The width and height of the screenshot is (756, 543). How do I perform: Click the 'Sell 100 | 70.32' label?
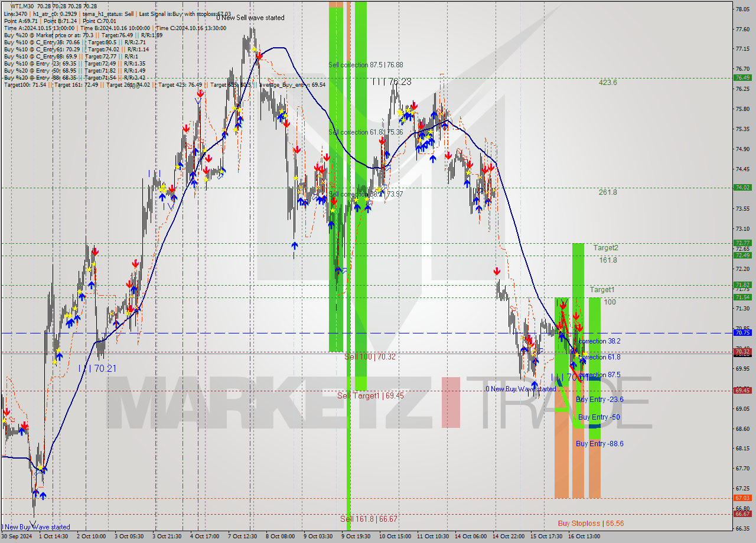370,357
